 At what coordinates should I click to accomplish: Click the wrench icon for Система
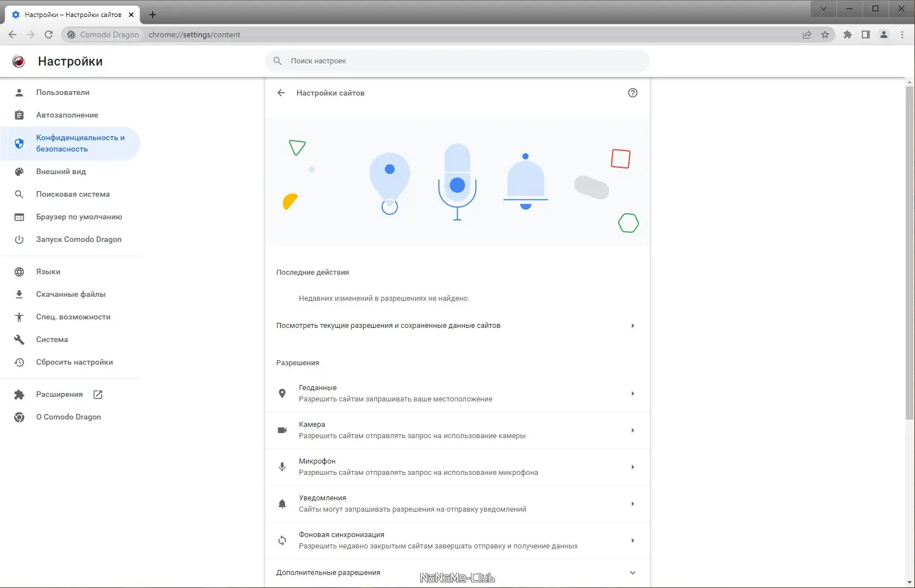coord(19,339)
